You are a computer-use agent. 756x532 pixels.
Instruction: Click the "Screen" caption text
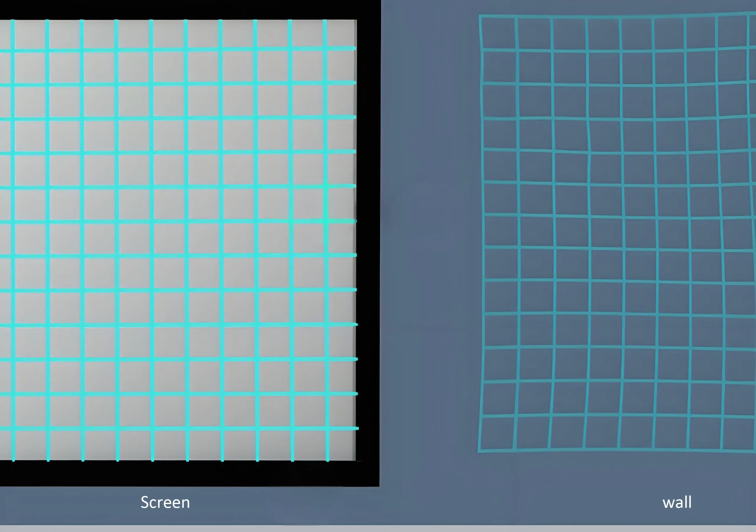click(x=165, y=502)
